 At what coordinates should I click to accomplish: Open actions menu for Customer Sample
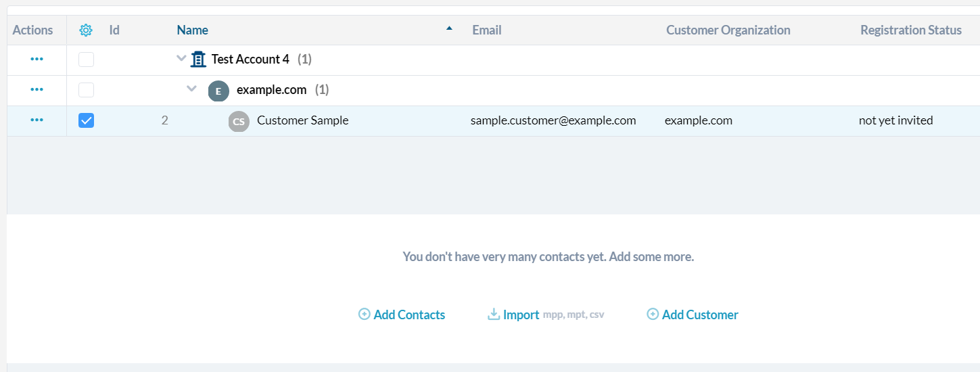[37, 120]
